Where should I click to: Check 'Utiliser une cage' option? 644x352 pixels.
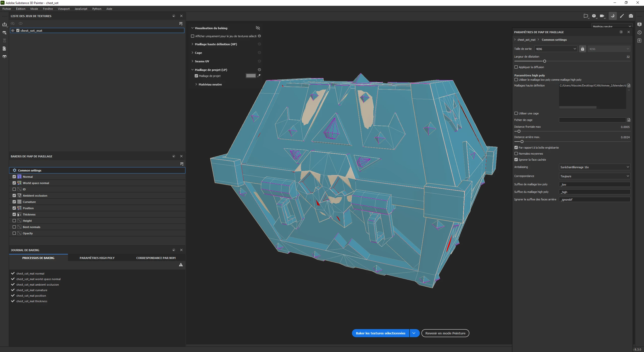tap(516, 113)
